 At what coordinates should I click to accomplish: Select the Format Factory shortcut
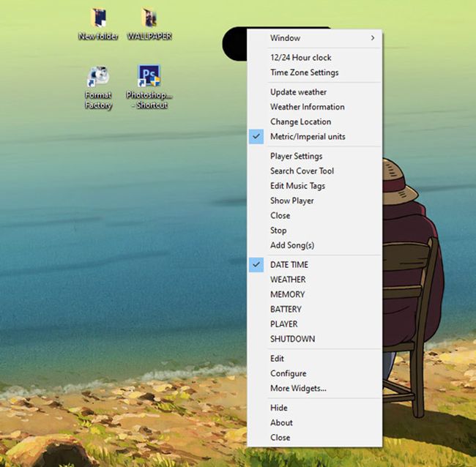98,87
